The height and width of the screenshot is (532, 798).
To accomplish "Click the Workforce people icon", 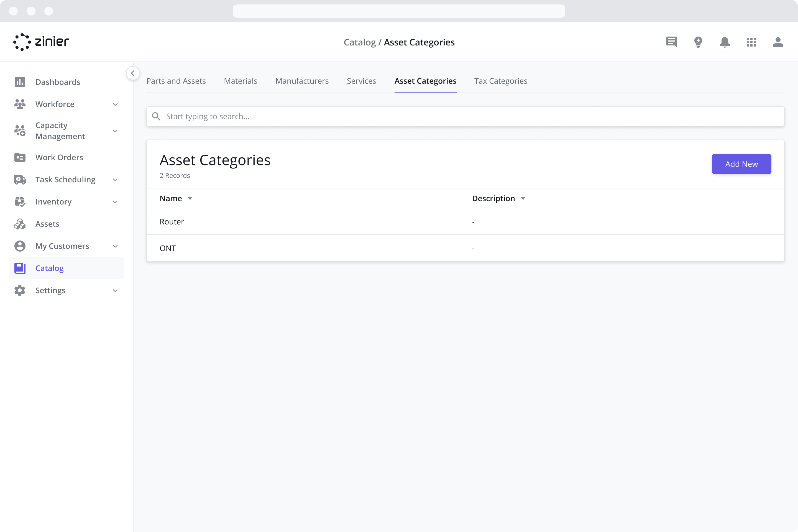I will 20,104.
